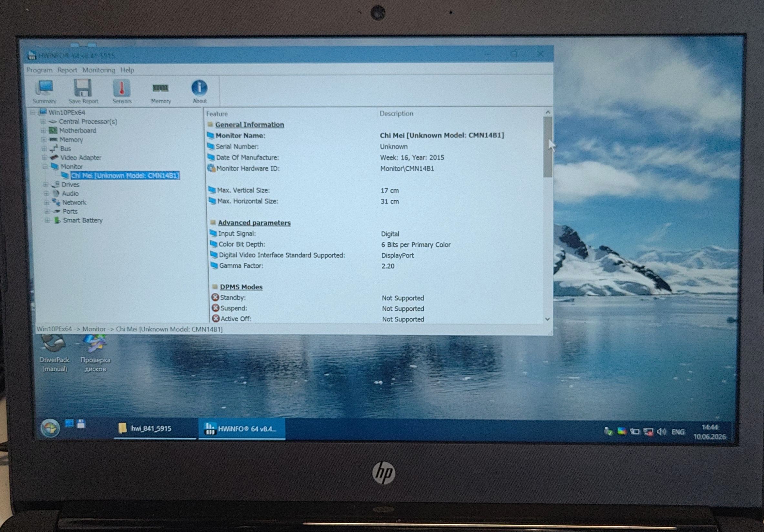
Task: Open the Summary toolbar icon
Action: pos(45,91)
